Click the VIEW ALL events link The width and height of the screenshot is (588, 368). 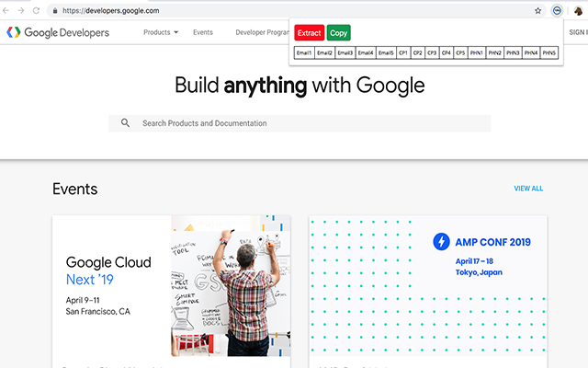tap(528, 189)
